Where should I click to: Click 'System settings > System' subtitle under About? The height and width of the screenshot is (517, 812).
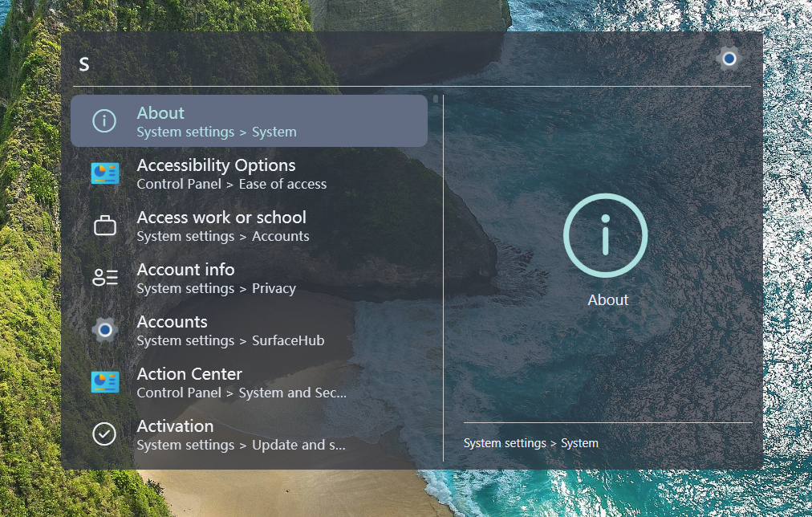217,132
